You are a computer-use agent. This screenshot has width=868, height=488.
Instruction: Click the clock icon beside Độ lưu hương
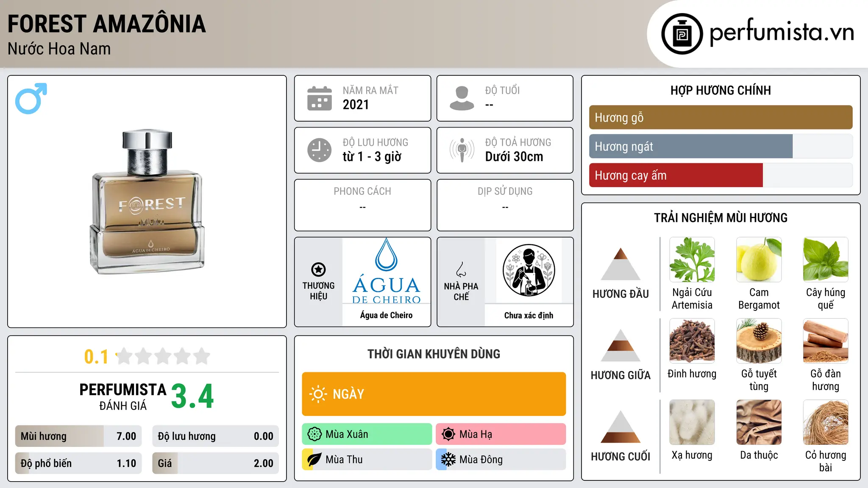pyautogui.click(x=320, y=150)
